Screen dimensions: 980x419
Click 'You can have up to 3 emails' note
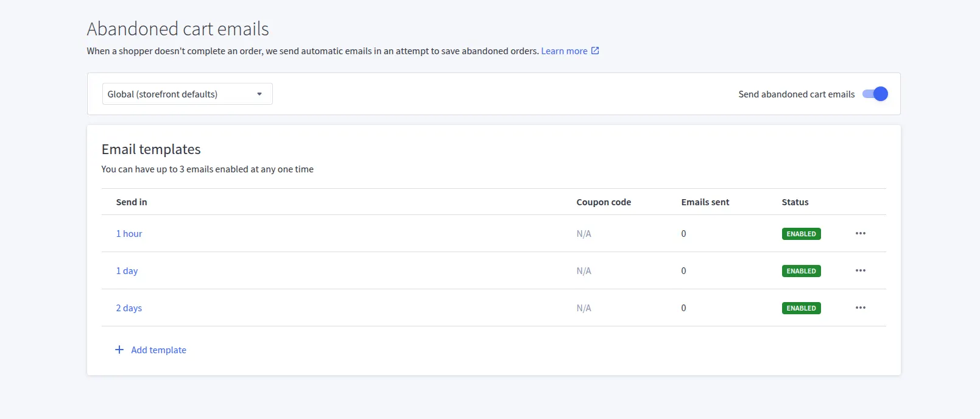207,169
